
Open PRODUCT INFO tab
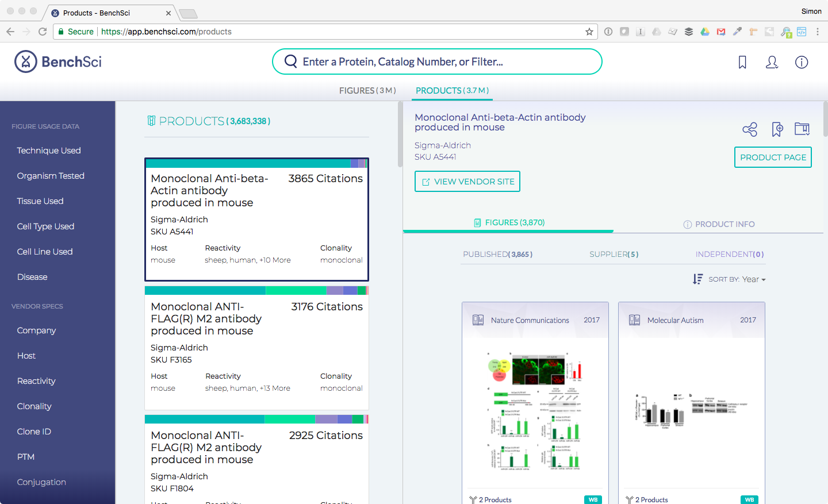[x=719, y=224]
